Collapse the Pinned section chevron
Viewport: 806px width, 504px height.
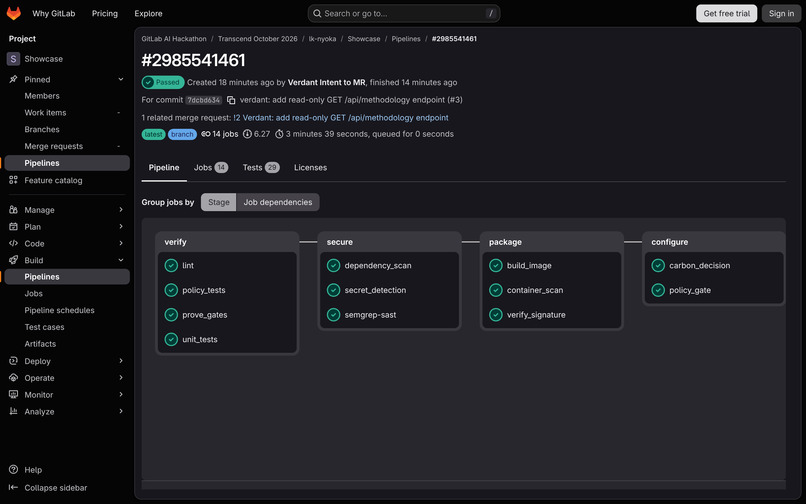(x=121, y=79)
